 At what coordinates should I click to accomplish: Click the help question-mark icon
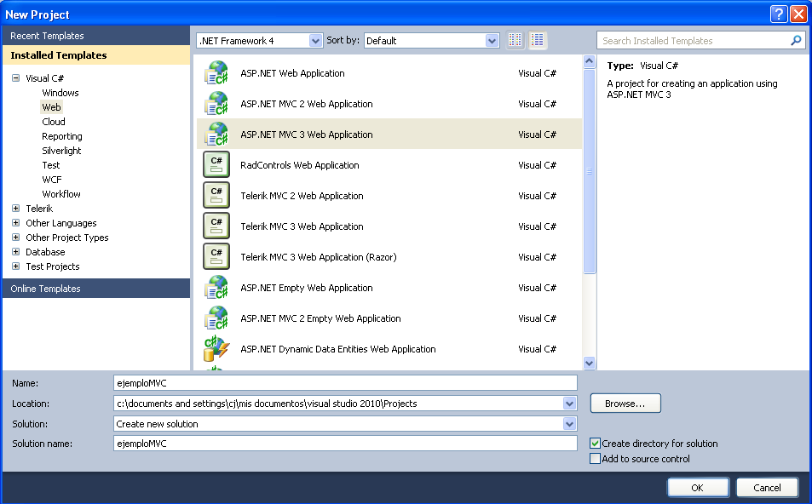pos(778,13)
